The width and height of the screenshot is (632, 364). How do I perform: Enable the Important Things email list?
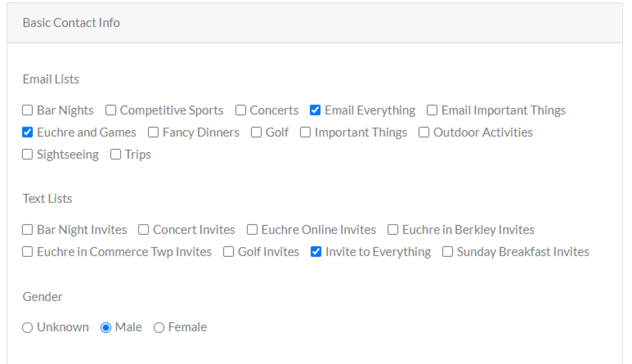pos(305,132)
